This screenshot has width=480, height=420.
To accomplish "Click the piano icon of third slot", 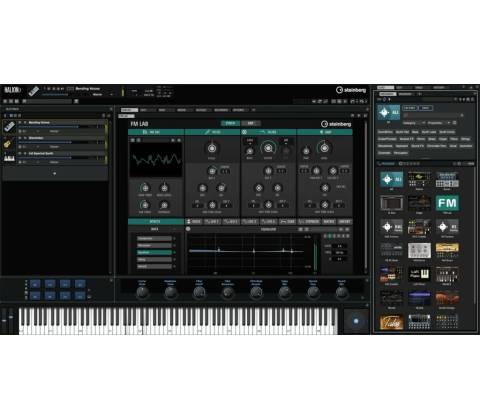I will pos(9,158).
